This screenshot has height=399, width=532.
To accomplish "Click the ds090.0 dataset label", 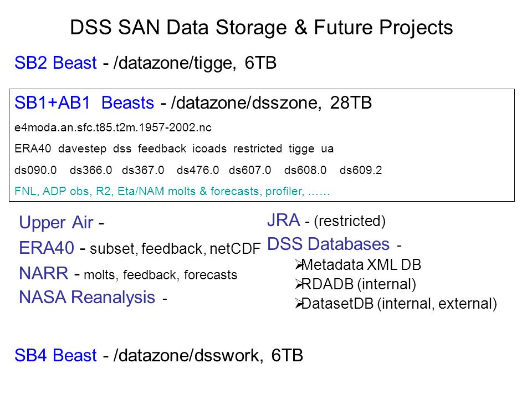I will pyautogui.click(x=35, y=170).
